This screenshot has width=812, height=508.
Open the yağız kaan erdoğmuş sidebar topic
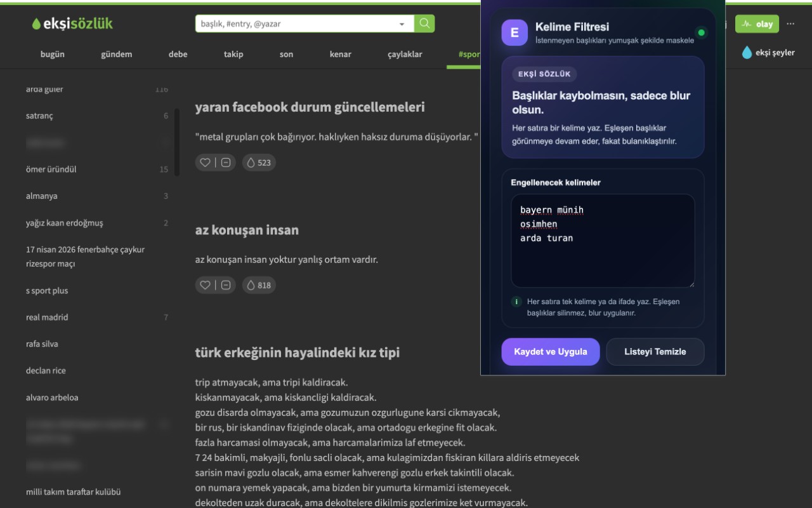[97, 222]
